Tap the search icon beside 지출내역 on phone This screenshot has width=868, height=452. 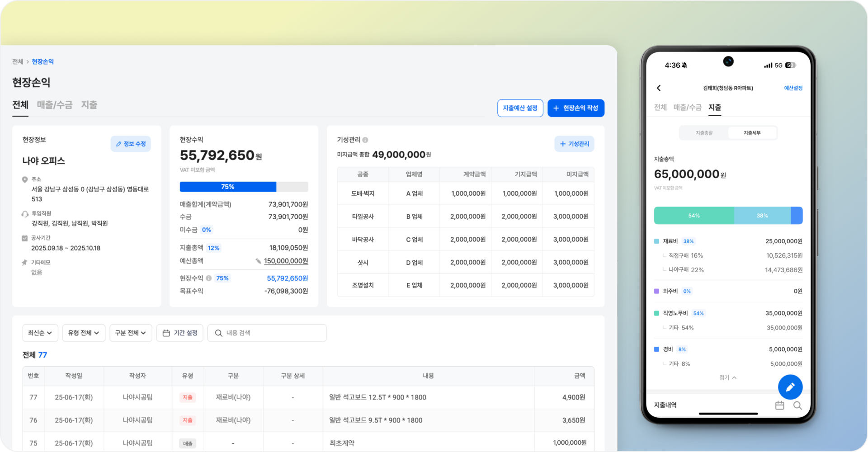[x=797, y=405]
